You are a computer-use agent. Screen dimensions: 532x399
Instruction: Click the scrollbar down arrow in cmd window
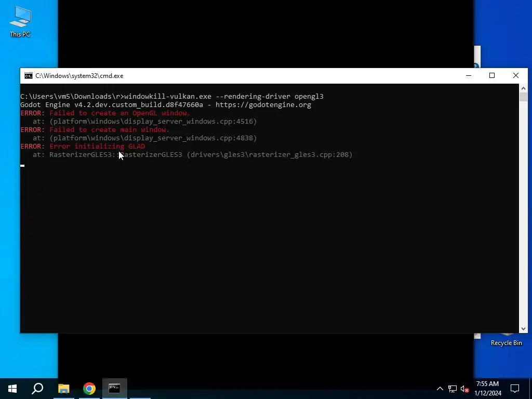click(523, 329)
